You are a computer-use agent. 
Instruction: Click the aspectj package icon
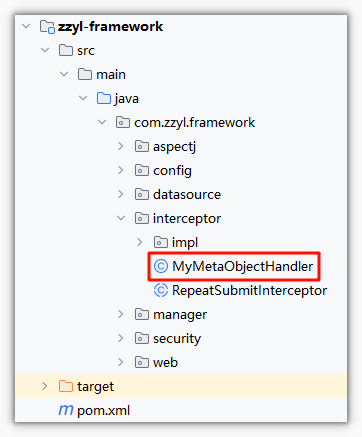(142, 146)
